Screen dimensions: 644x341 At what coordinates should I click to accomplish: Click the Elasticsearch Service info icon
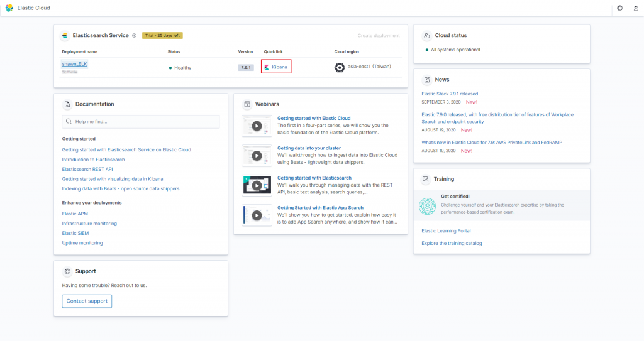pos(134,36)
